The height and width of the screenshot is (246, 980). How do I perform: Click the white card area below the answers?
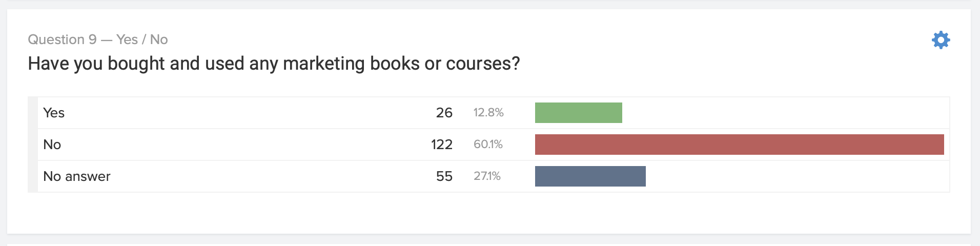[x=487, y=213]
